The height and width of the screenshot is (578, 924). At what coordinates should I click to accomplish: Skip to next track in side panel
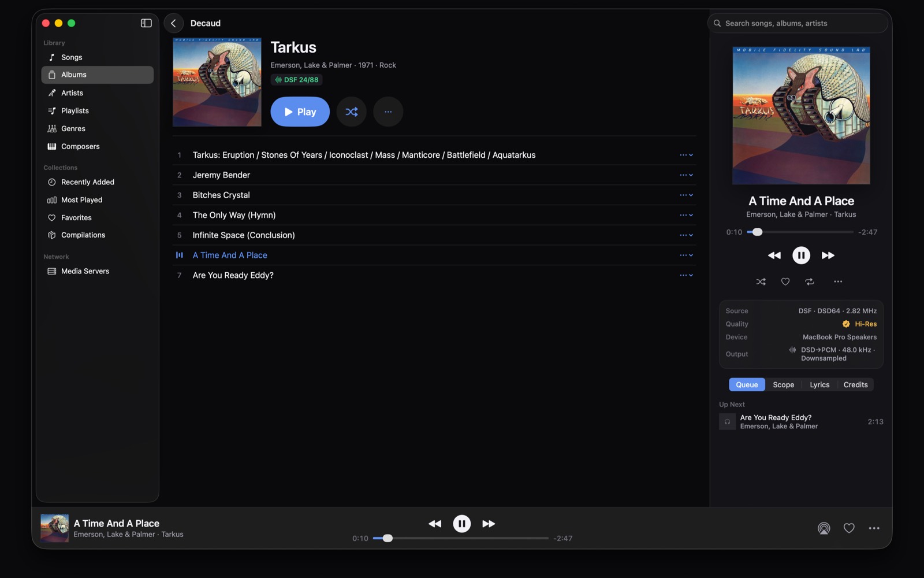828,255
